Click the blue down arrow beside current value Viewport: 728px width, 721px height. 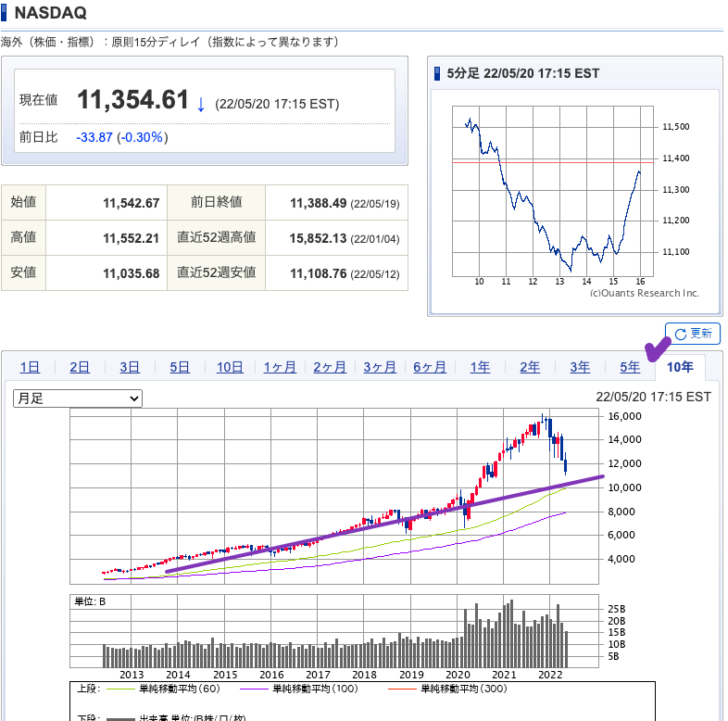click(x=201, y=104)
